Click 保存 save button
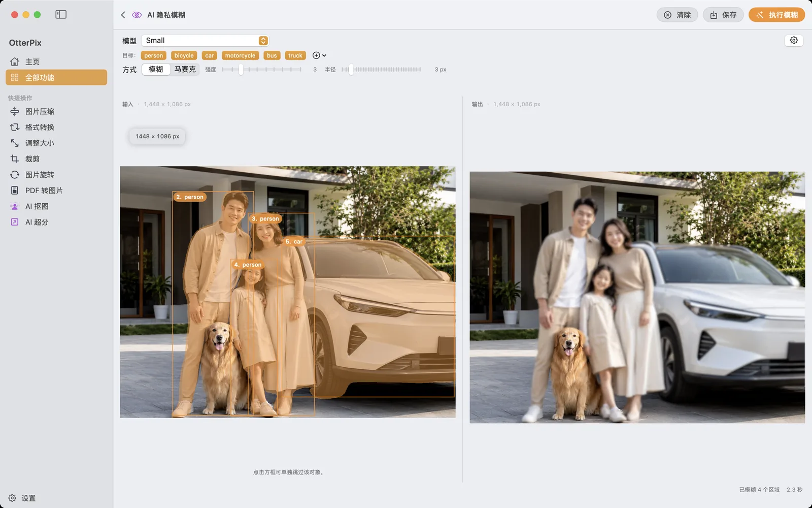The height and width of the screenshot is (508, 812). click(723, 15)
